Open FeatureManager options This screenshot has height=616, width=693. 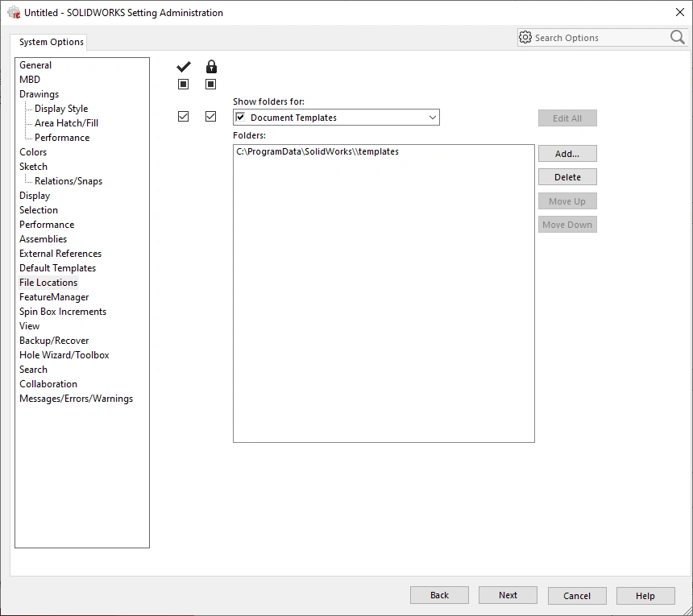pyautogui.click(x=54, y=297)
